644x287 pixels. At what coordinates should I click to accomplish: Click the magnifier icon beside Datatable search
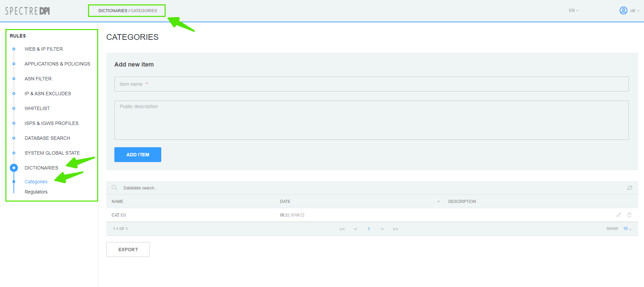pos(114,187)
